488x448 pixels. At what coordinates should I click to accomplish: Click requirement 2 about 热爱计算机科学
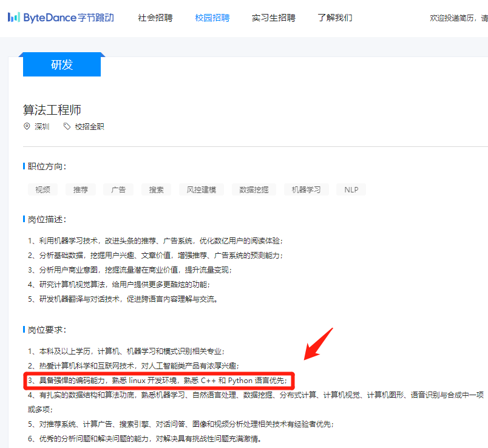click(134, 365)
